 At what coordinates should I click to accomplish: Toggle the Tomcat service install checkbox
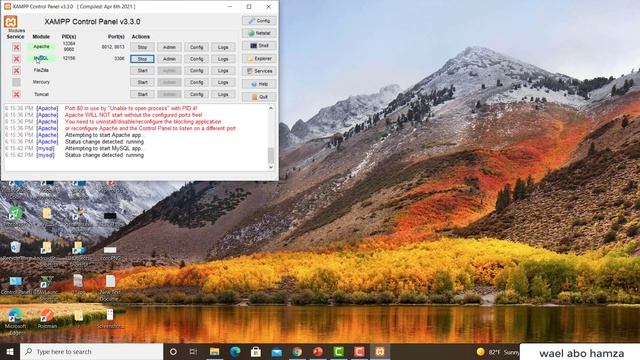pyautogui.click(x=16, y=94)
